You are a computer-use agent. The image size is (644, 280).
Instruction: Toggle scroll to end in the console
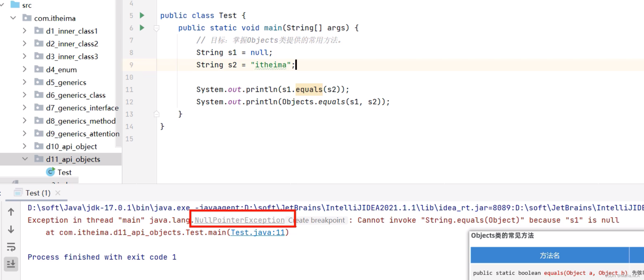[x=11, y=264]
